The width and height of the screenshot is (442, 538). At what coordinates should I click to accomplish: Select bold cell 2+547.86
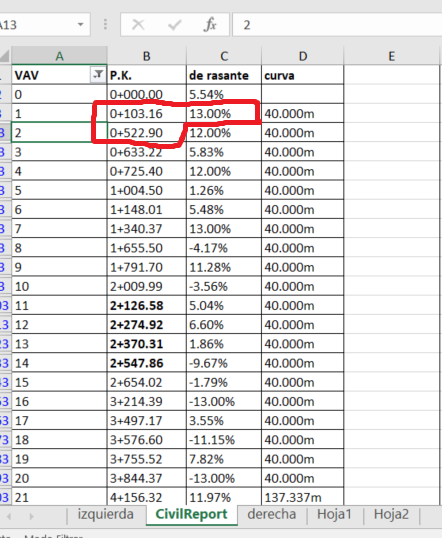click(x=147, y=363)
